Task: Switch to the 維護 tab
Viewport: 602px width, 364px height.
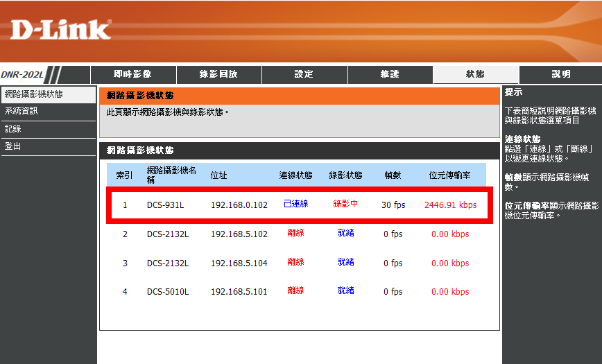Action: 390,74
